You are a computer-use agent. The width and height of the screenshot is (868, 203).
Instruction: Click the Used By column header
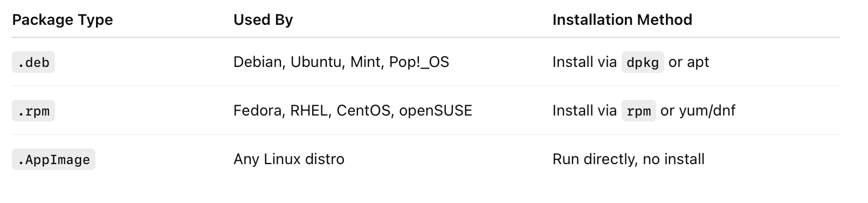[263, 20]
